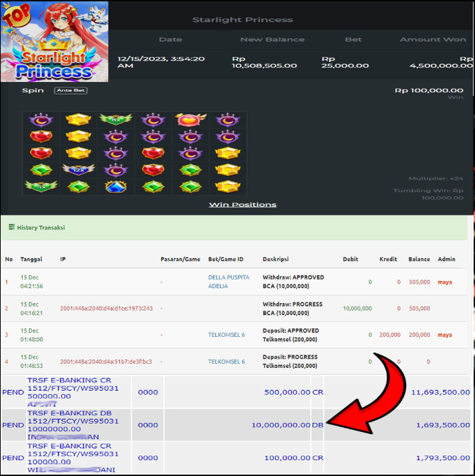Screen dimensions: 475x476
Task: Select the Withdraw: PROGRESS BCA description
Action: coord(293,309)
